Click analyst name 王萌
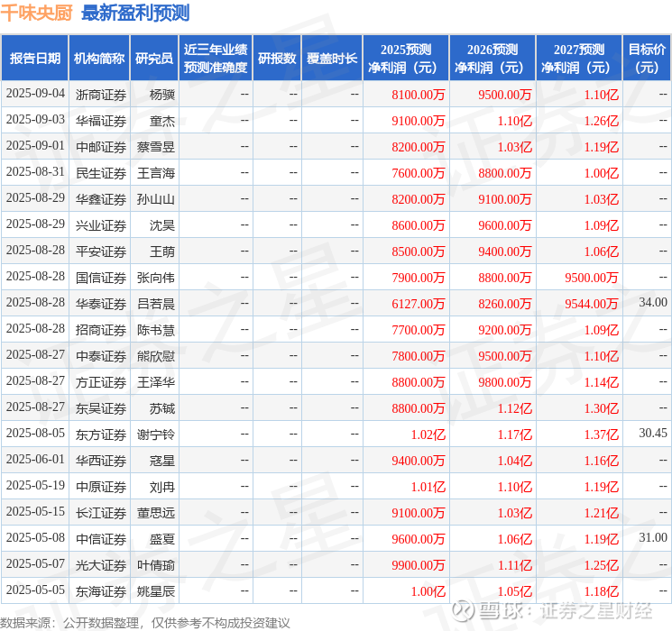 (162, 251)
